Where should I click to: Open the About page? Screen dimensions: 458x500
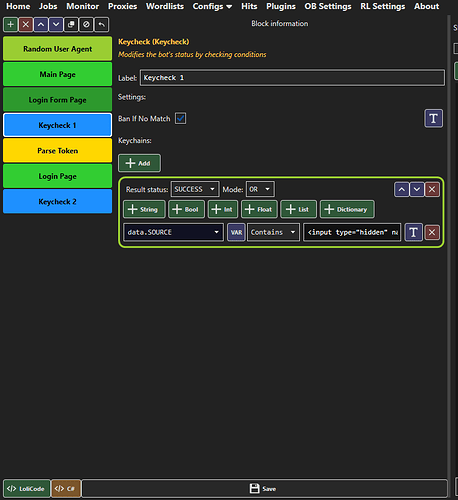pos(426,6)
